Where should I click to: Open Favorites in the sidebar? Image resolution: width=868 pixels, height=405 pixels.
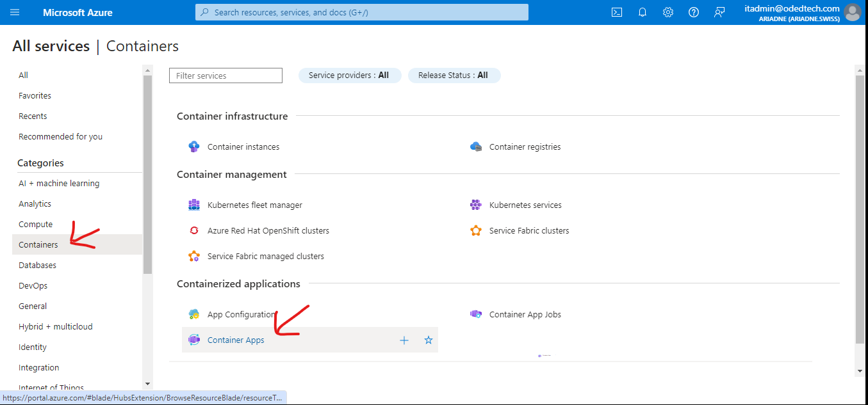click(x=35, y=95)
